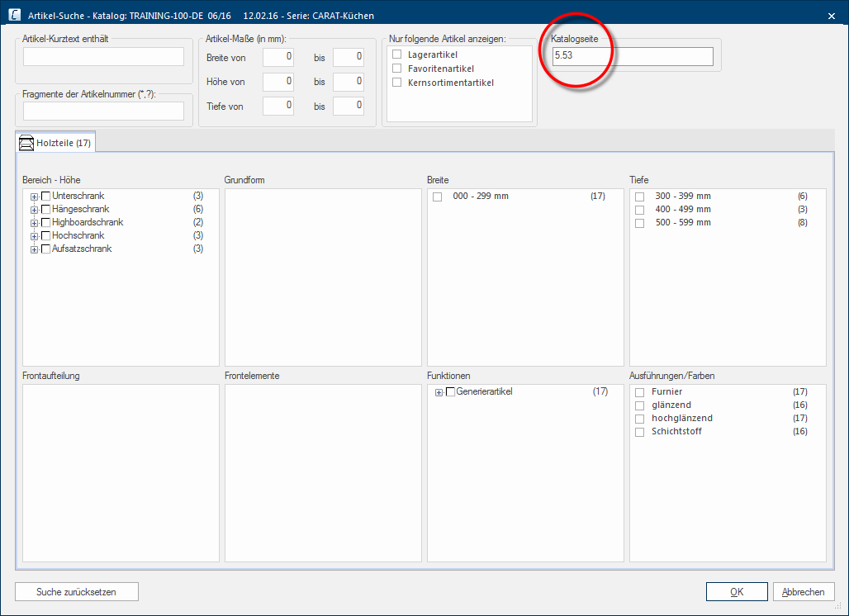Enable the hochglänzend finish checkbox
This screenshot has width=849, height=616.
[639, 419]
